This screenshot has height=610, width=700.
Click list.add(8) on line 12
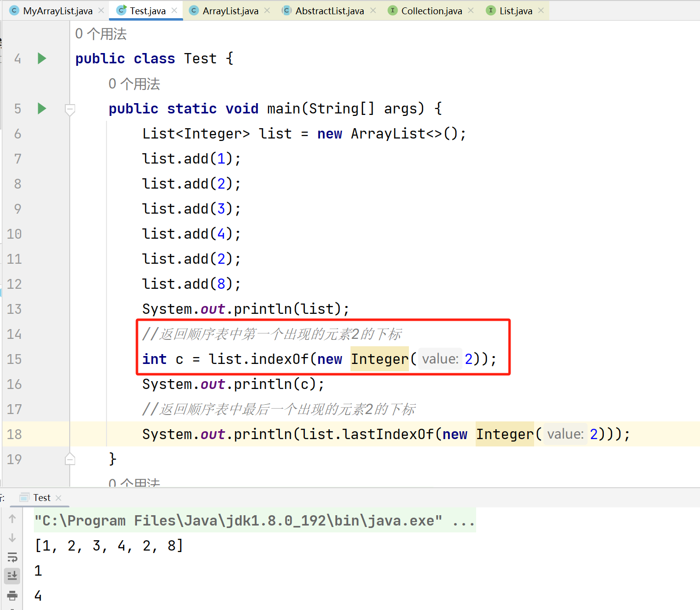(187, 284)
